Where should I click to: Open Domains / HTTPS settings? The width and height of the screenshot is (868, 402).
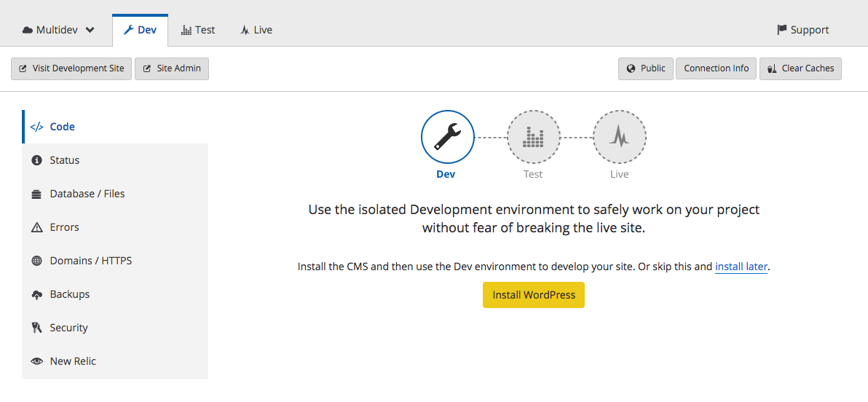pyautogui.click(x=114, y=261)
